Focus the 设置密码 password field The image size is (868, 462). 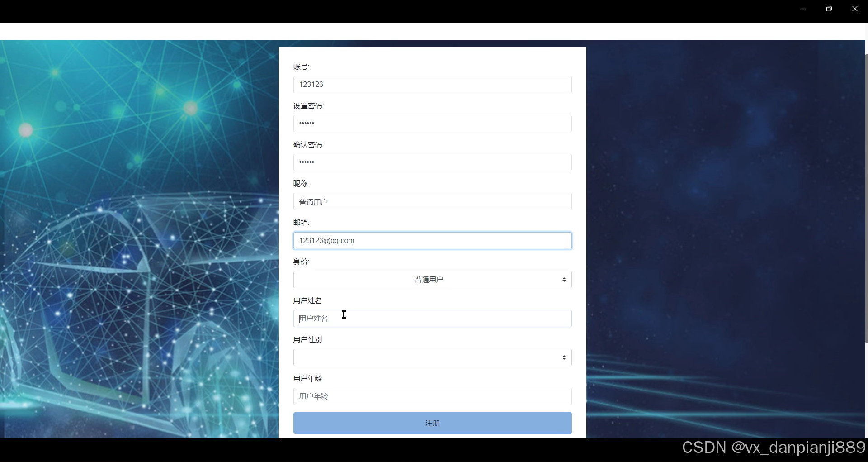tap(432, 124)
